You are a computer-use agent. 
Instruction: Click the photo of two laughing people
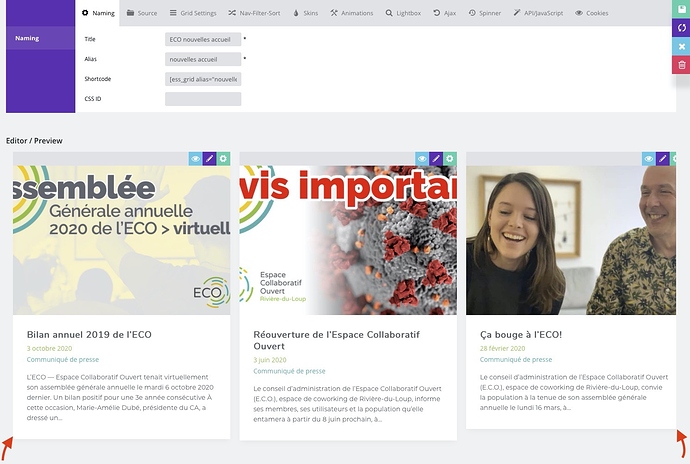pos(571,240)
